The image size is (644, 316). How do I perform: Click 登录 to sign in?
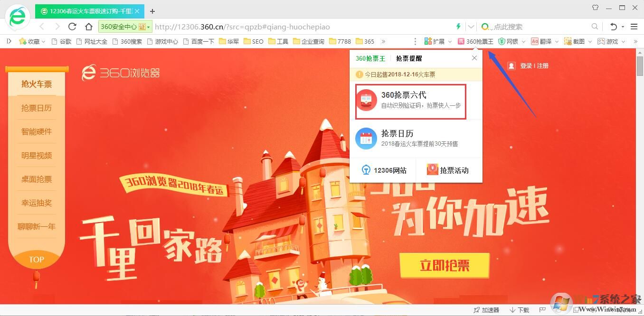[525, 65]
